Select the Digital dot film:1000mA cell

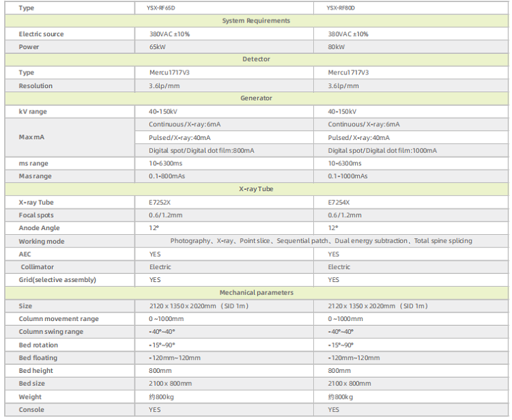[382, 150]
